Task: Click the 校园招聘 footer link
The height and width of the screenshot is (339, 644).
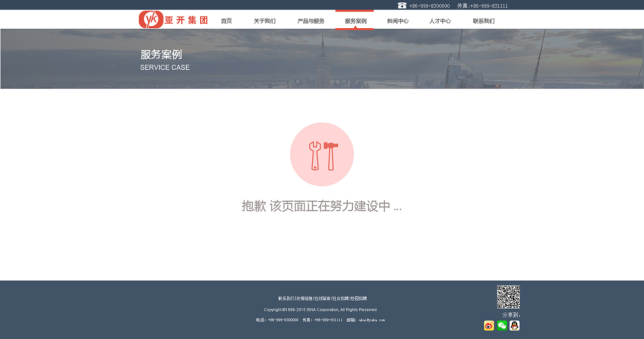Action: coord(359,298)
